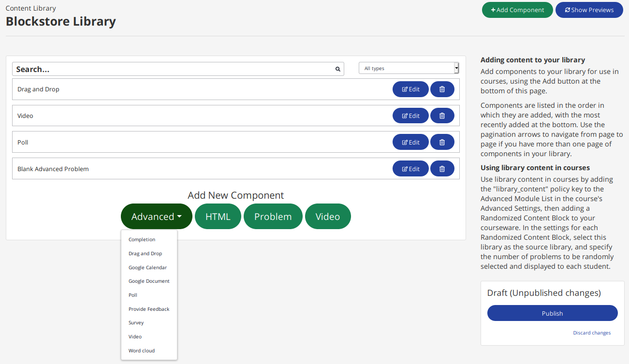Delete the Drag and Drop component

(x=442, y=89)
